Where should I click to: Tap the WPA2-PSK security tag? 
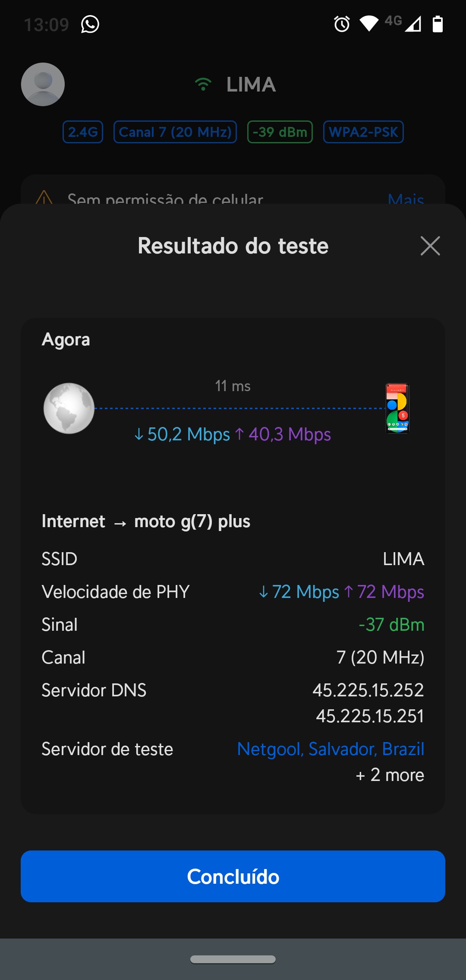point(363,132)
